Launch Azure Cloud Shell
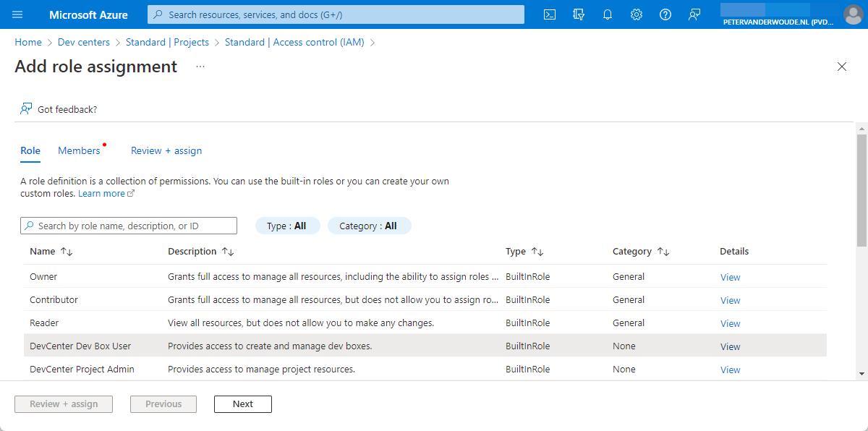The width and height of the screenshot is (868, 431). point(549,14)
